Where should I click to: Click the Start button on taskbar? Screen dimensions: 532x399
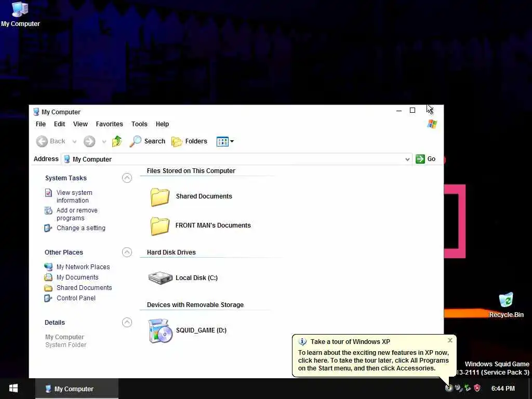[x=14, y=389]
